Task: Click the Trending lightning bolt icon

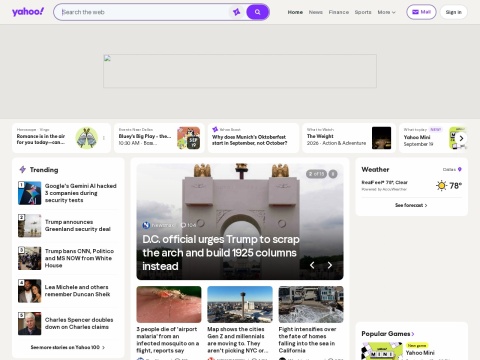Action: [x=23, y=170]
